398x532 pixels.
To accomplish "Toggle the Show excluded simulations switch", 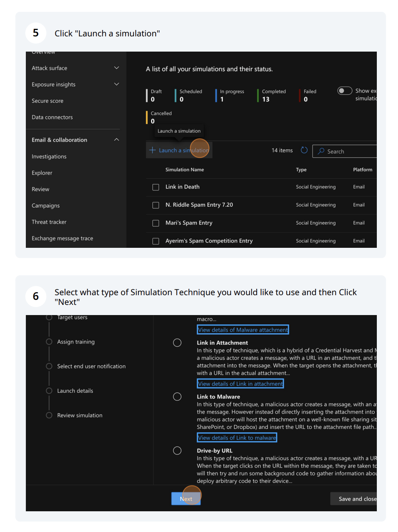I will pos(345,91).
